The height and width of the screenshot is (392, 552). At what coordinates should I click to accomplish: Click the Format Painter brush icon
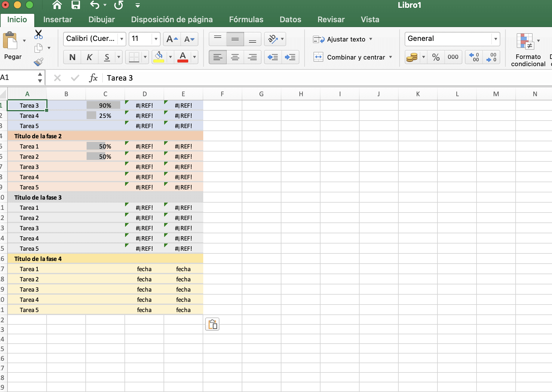[38, 62]
